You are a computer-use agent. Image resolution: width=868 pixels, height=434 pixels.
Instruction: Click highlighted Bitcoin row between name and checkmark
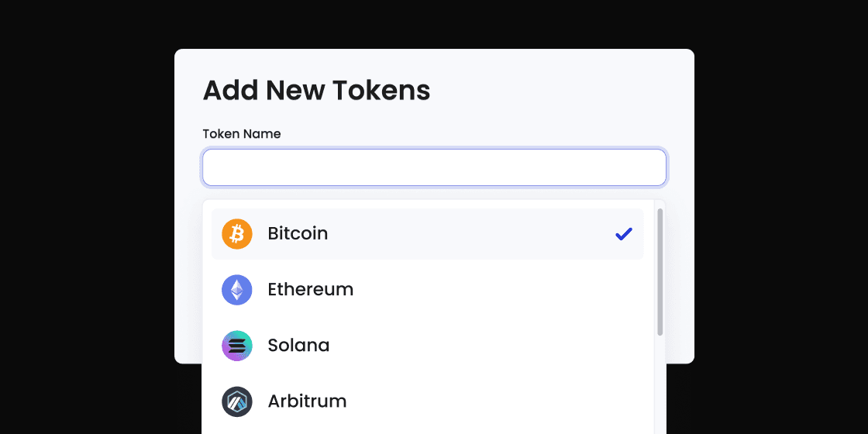tap(465, 234)
